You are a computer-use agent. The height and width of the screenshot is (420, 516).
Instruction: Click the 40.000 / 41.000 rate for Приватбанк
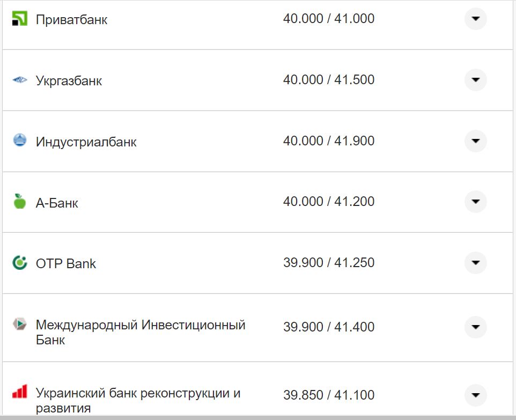pos(329,18)
